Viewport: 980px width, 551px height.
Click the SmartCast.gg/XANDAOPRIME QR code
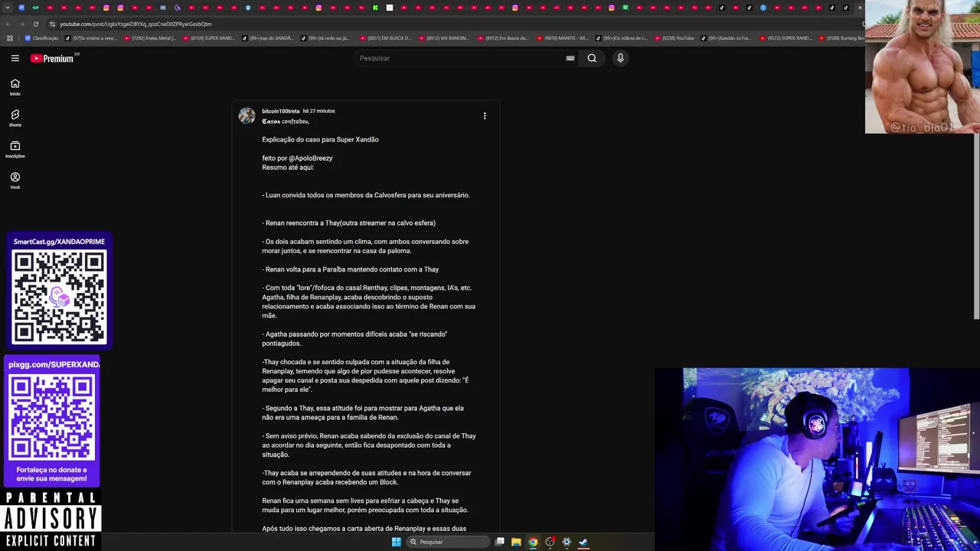(x=59, y=297)
